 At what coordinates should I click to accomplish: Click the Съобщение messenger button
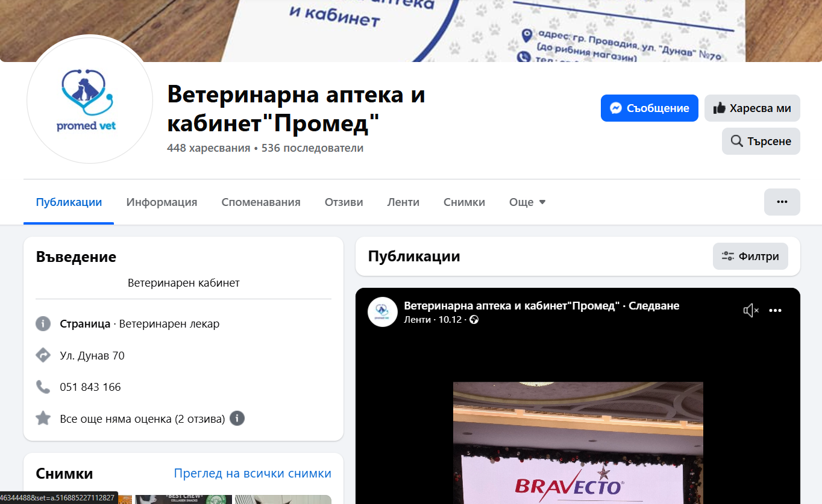(x=650, y=108)
